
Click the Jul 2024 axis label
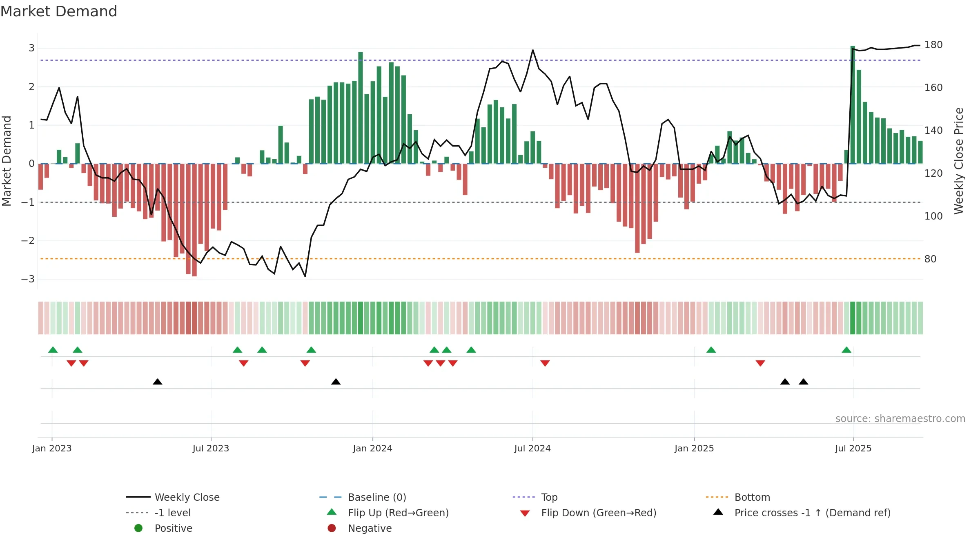[x=532, y=449]
